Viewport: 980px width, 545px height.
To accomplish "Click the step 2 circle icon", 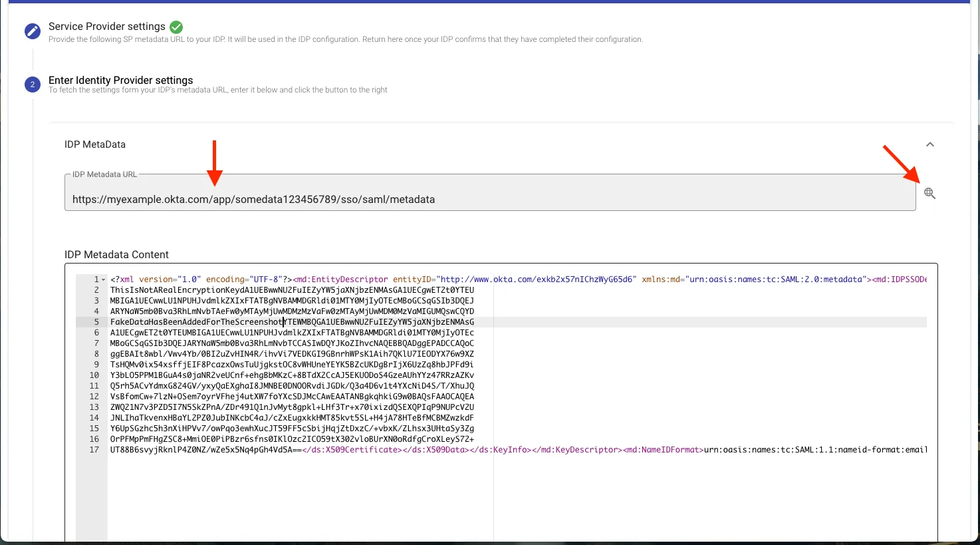I will [x=33, y=85].
